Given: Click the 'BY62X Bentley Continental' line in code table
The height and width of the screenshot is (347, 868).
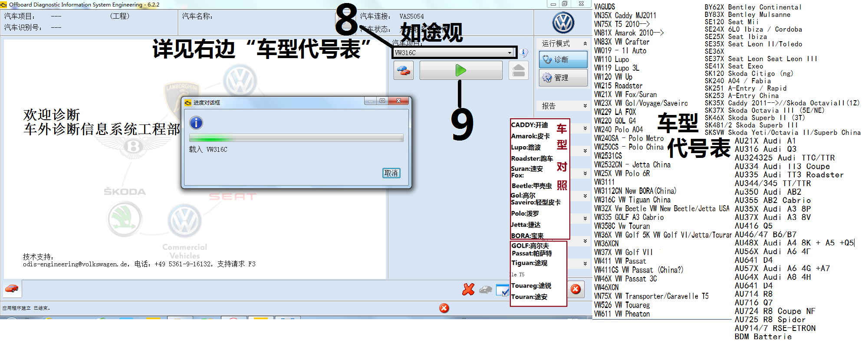Looking at the screenshot, I should pyautogui.click(x=753, y=7).
